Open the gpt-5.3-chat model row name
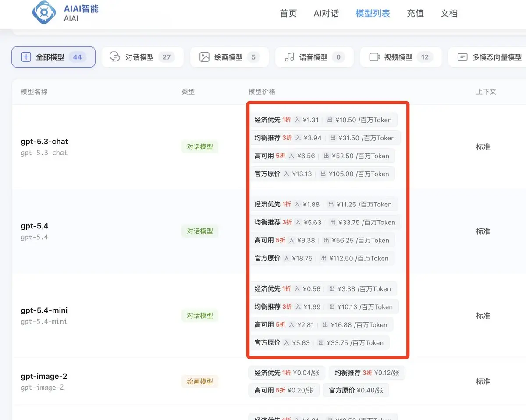Screen dimensions: 526x420 44,142
